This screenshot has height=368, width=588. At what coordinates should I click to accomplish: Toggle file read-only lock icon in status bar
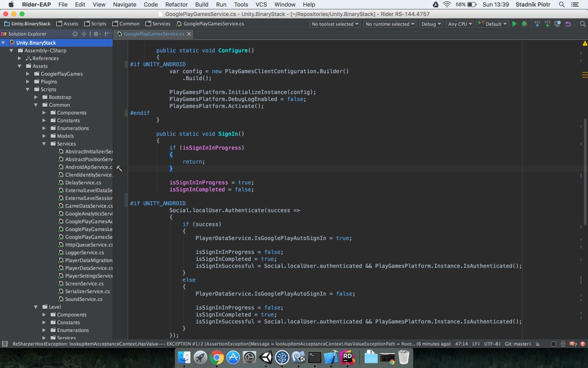(x=538, y=344)
